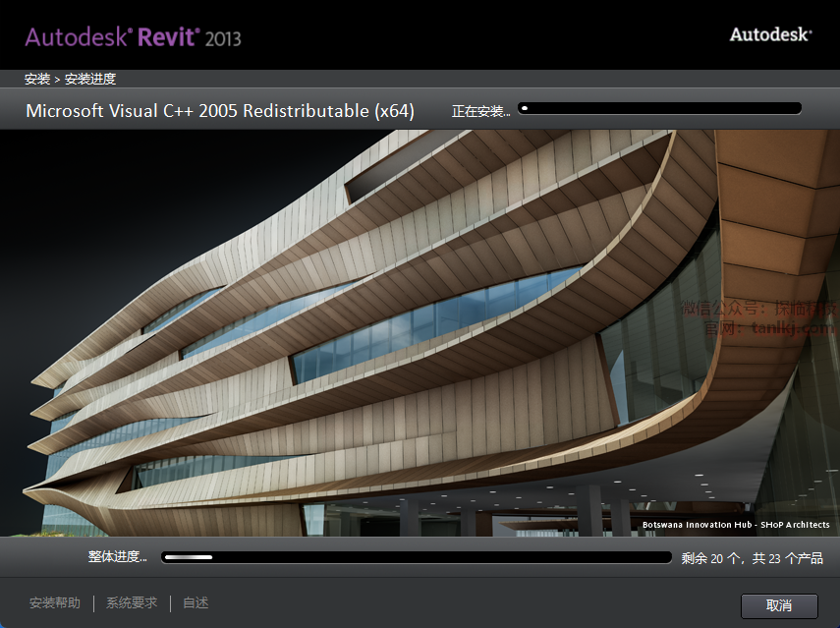Click the 正在安装 component progress bar
The height and width of the screenshot is (628, 840).
coord(659,108)
